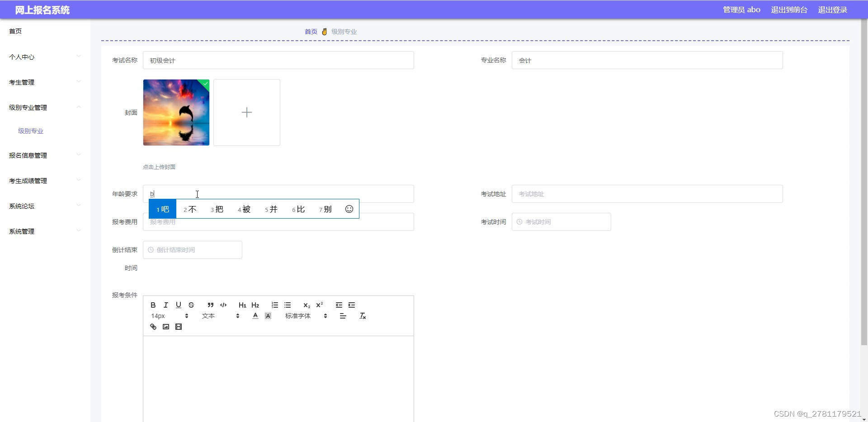Open the code view icon in the editor
Image resolution: width=868 pixels, height=422 pixels.
[223, 305]
